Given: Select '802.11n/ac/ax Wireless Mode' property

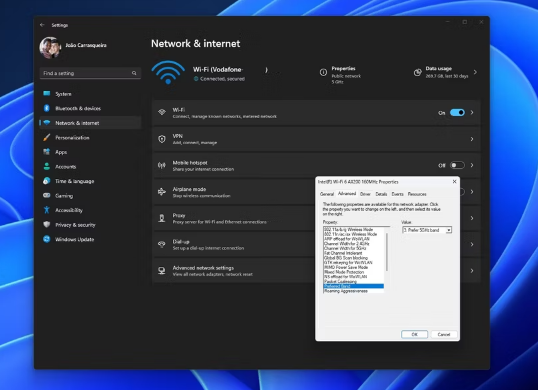Looking at the screenshot, I should pos(351,234).
